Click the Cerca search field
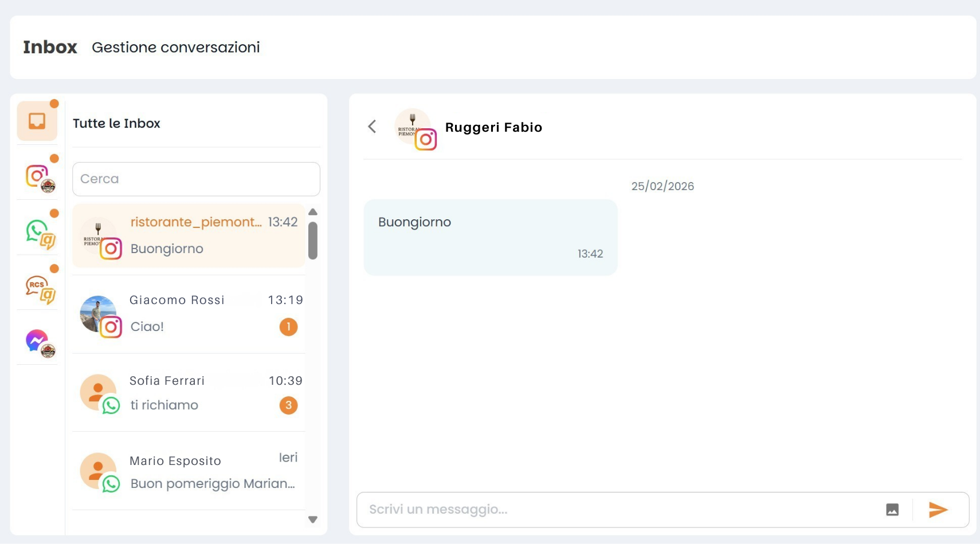The image size is (980, 544). [196, 179]
